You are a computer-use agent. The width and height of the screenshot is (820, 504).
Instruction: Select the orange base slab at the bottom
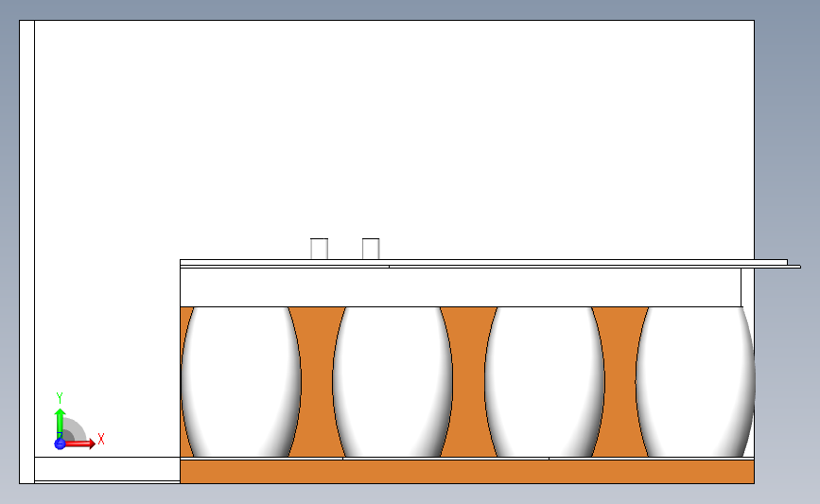coord(467,472)
